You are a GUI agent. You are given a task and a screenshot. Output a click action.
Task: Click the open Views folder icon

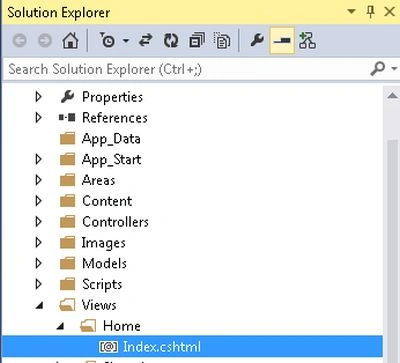(x=67, y=305)
